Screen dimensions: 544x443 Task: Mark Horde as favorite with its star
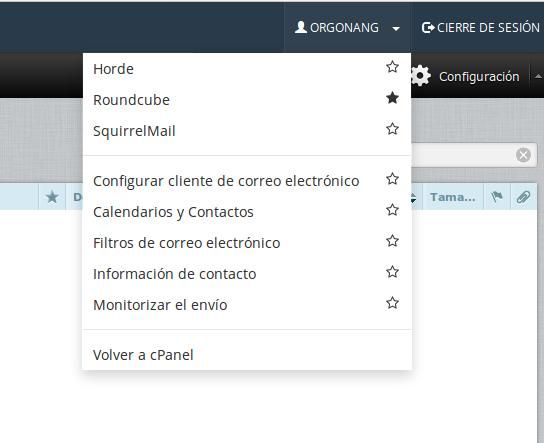coord(392,67)
